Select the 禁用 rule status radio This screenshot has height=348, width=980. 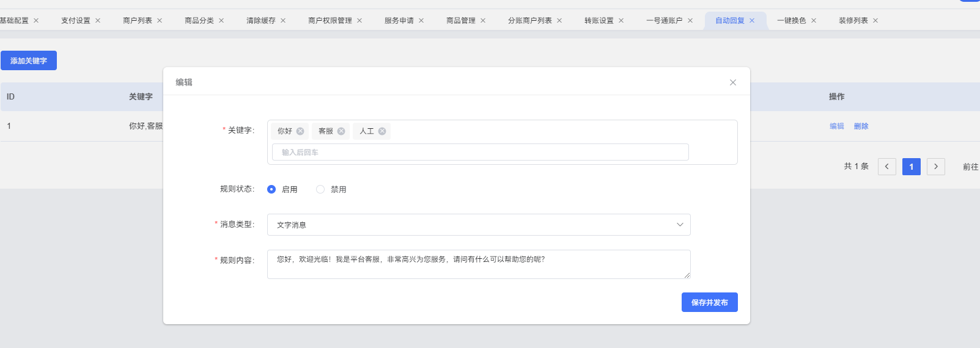[x=320, y=189]
